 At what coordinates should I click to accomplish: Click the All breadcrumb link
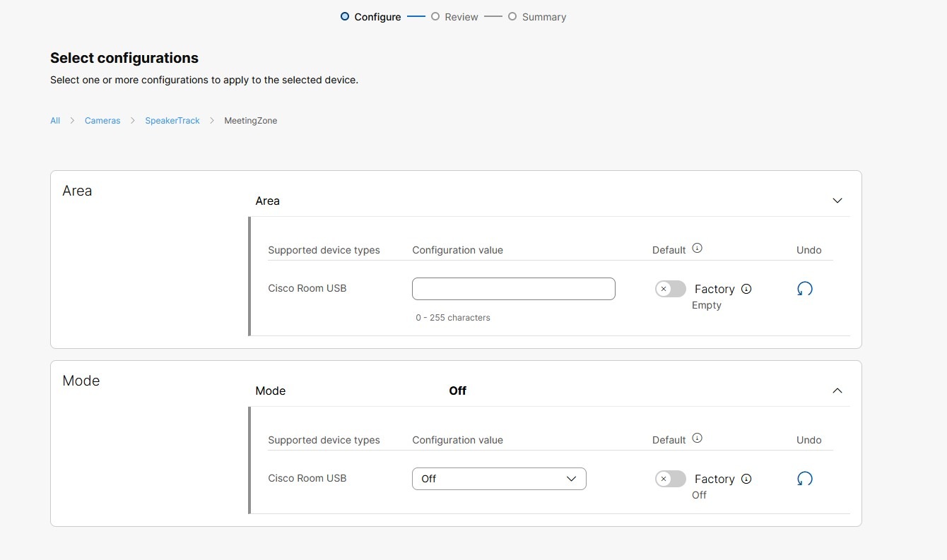click(x=54, y=120)
